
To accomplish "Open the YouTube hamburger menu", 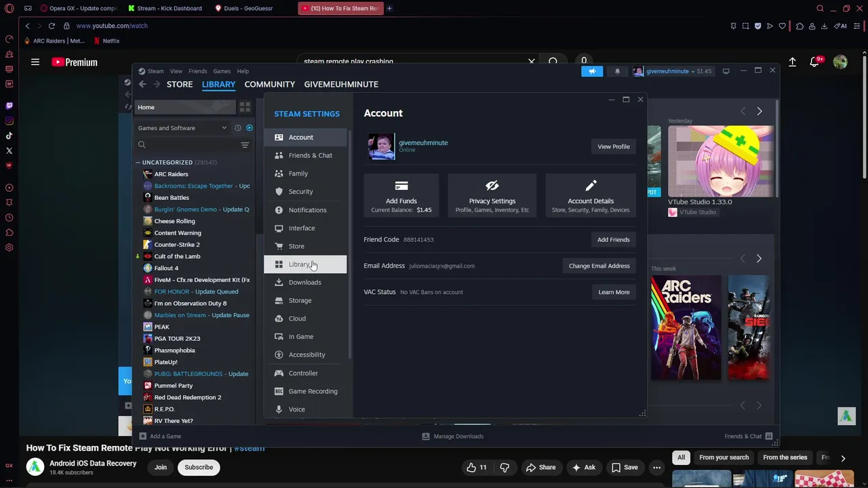I will click(x=35, y=62).
